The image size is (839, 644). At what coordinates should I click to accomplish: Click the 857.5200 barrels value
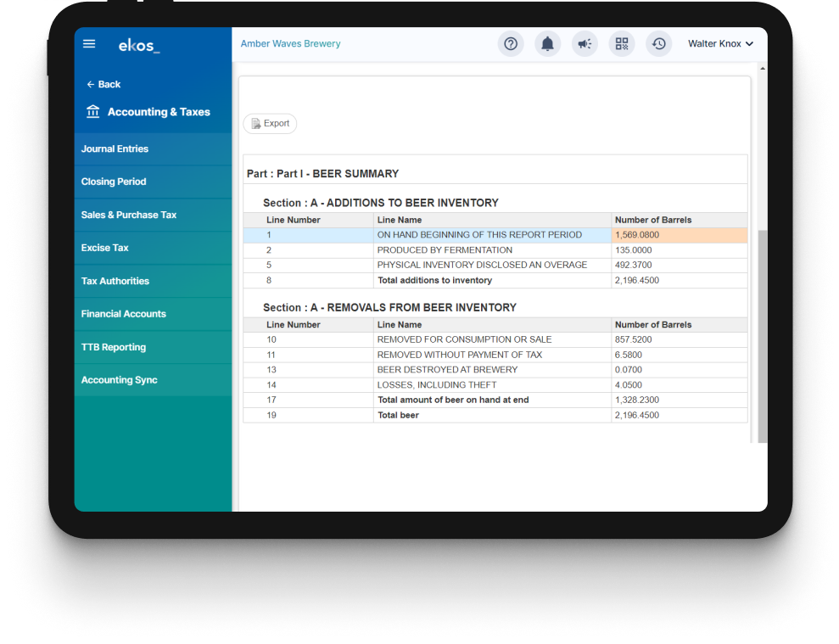pyautogui.click(x=633, y=340)
